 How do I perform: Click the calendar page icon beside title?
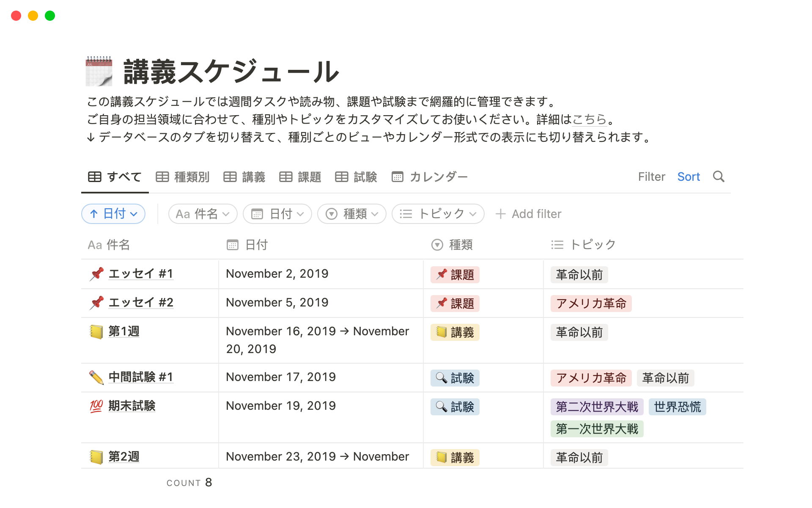tap(99, 71)
